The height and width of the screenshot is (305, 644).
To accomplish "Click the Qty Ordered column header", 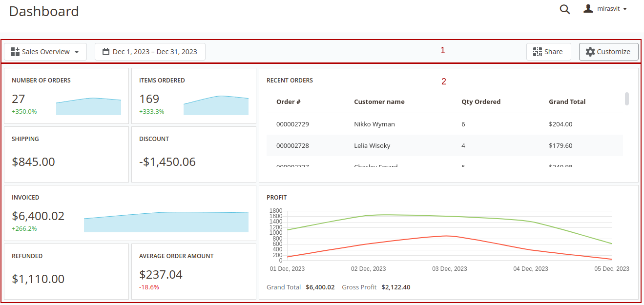I will point(480,102).
